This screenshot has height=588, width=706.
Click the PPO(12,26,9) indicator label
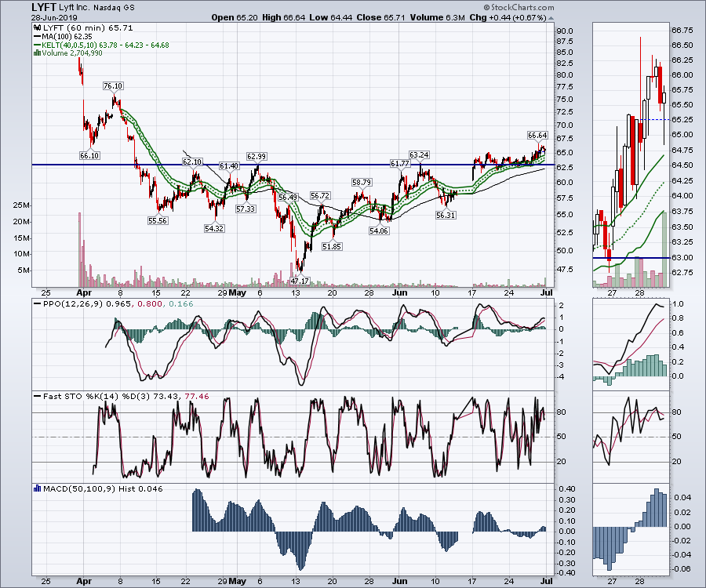(68, 302)
